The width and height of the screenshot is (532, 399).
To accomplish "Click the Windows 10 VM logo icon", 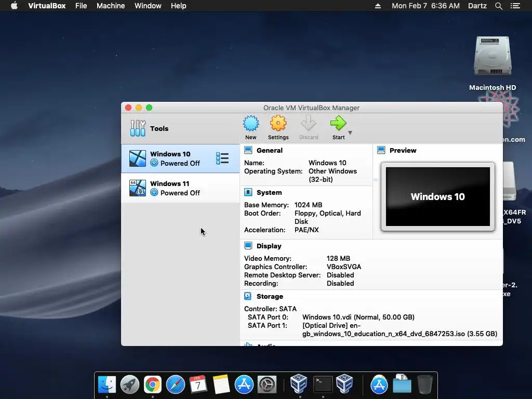I will click(138, 158).
